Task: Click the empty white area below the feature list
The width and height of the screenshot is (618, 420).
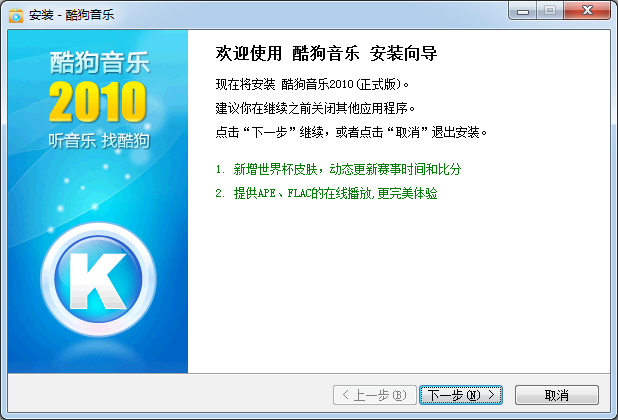Action: 400,290
